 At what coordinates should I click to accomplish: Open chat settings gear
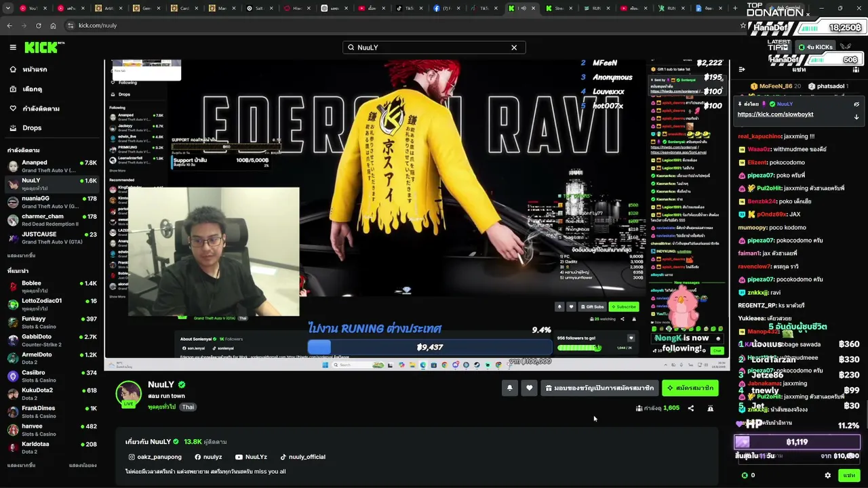(x=827, y=476)
